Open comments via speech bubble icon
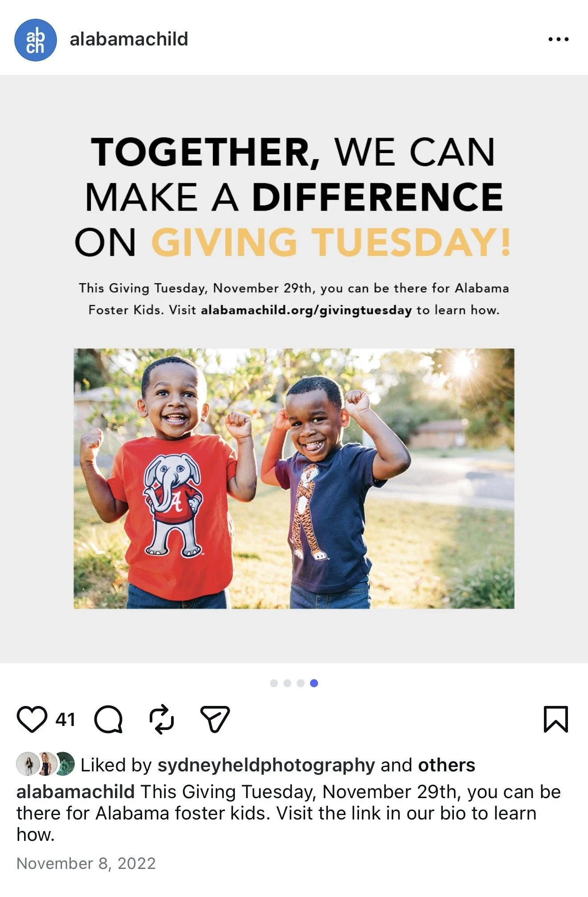 [x=108, y=719]
